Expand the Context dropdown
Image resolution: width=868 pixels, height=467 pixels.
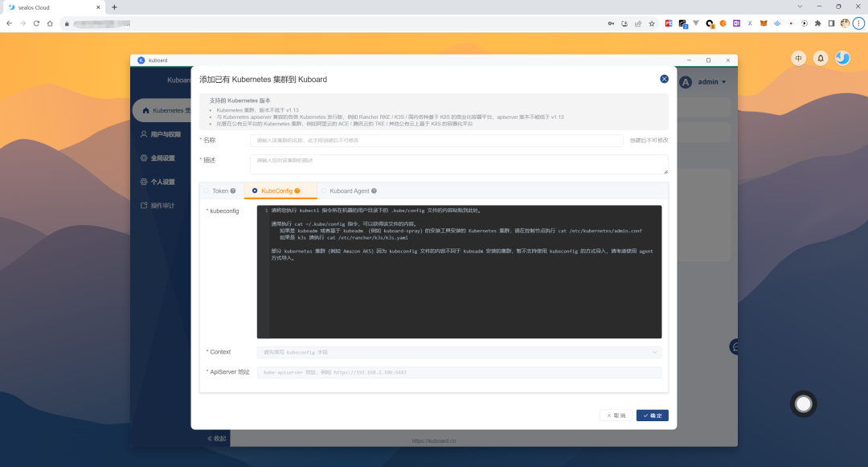[x=459, y=353]
